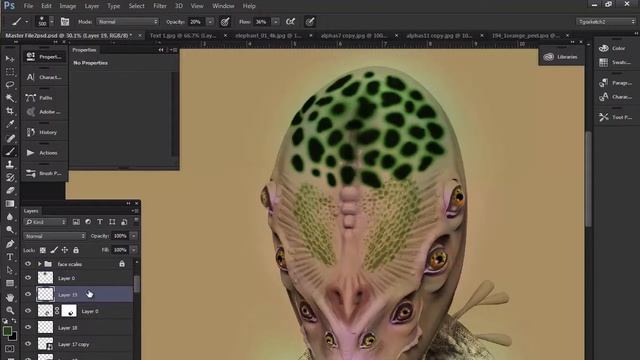Switch to elephant_01_4k.jpg document tab
This screenshot has height=360, width=640.
(x=268, y=36)
